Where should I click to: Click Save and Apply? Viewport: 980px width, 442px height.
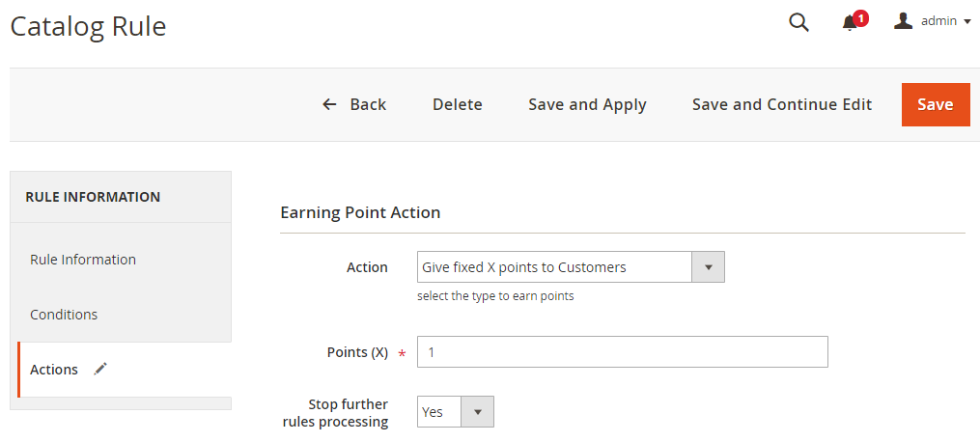pyautogui.click(x=587, y=104)
